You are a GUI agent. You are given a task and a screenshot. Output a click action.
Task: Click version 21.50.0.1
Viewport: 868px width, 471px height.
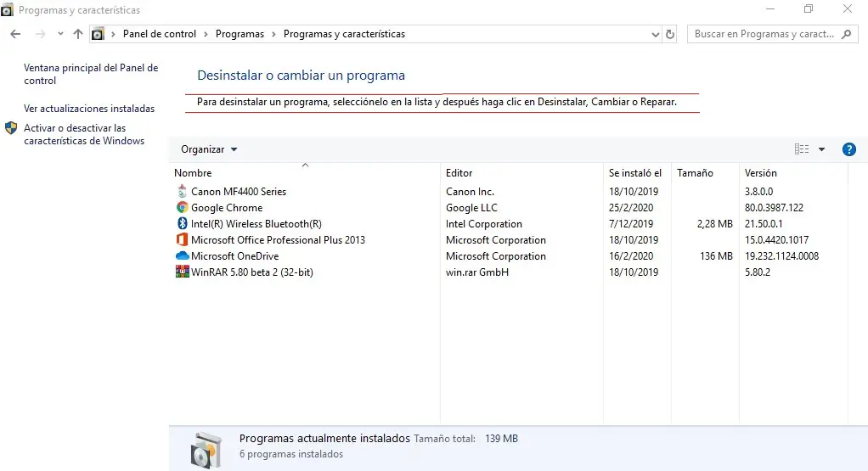(764, 223)
